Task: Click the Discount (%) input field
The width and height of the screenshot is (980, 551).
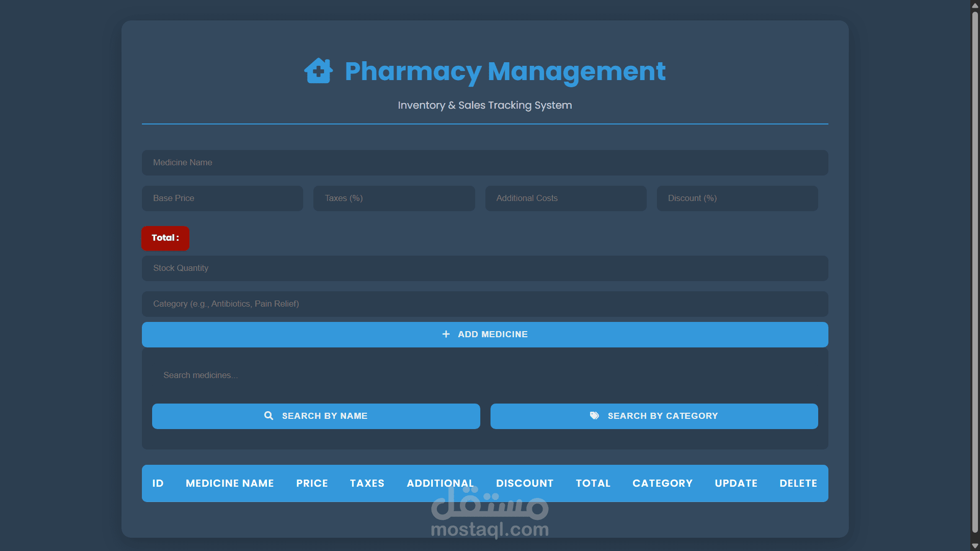Action: click(x=737, y=198)
